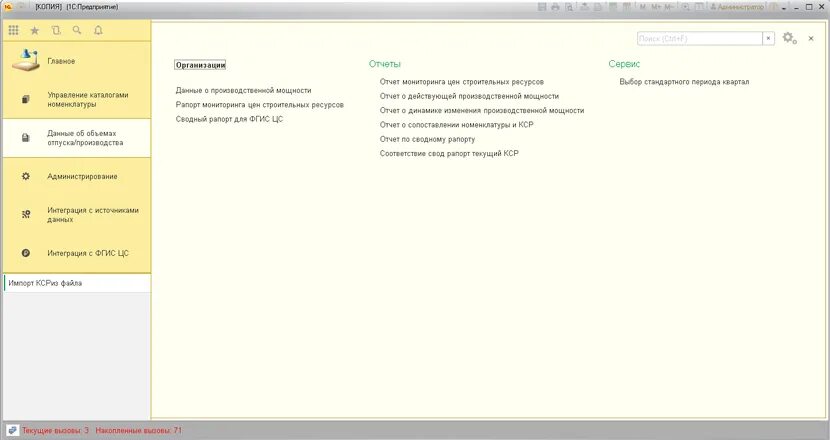Click the Администрирование gear icon
Screen dimensions: 830x440
click(25, 176)
